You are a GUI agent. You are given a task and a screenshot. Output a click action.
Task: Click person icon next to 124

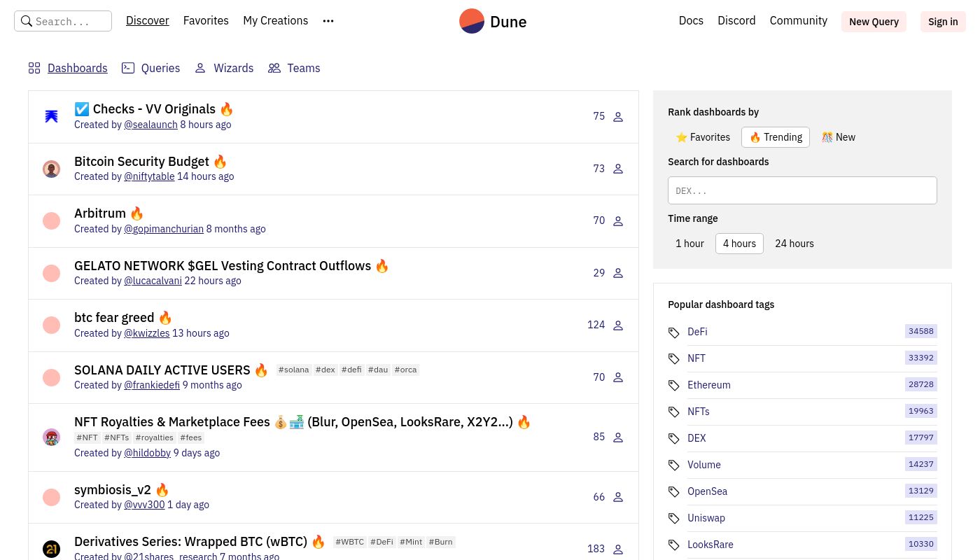tap(618, 325)
